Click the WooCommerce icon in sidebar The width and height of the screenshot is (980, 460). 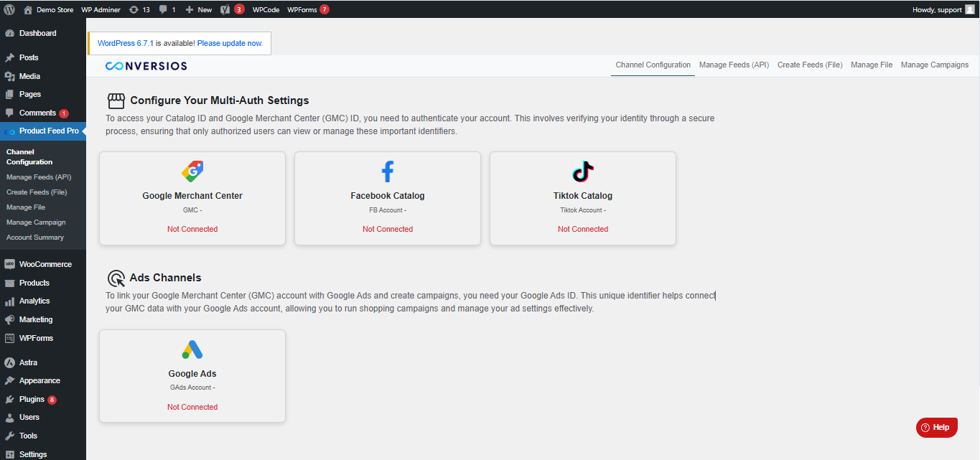pyautogui.click(x=9, y=264)
